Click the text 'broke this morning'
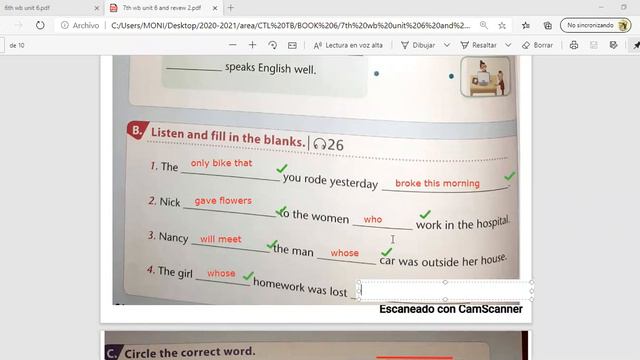The image size is (640, 360). (437, 183)
